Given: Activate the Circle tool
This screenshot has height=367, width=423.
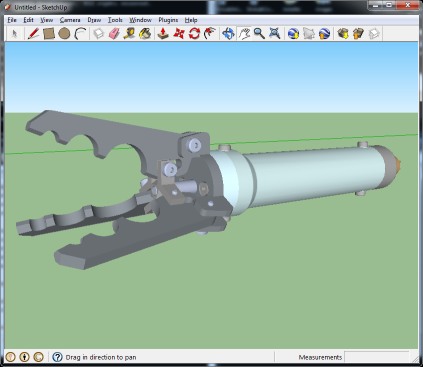Looking at the screenshot, I should pyautogui.click(x=64, y=34).
